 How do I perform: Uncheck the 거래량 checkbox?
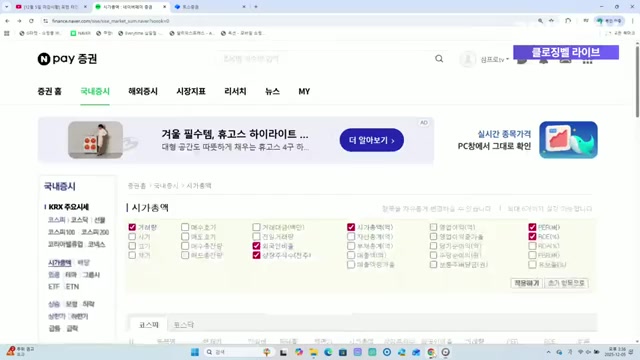[132, 227]
